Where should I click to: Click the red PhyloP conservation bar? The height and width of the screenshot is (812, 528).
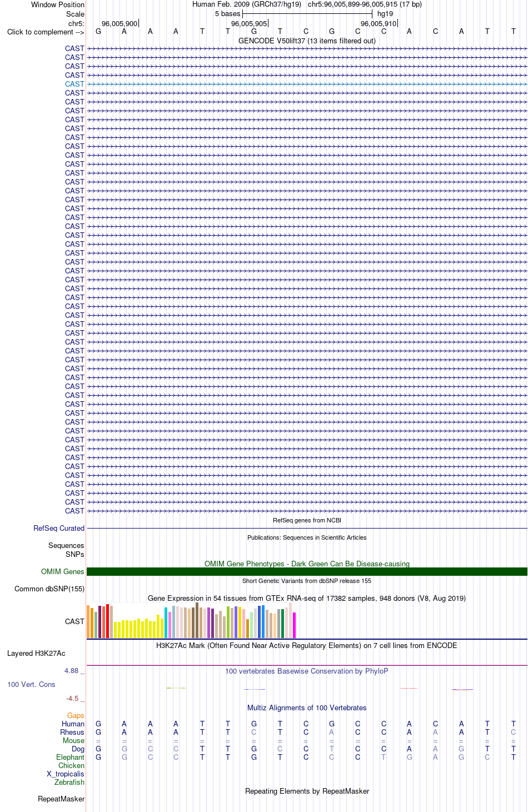point(409,689)
